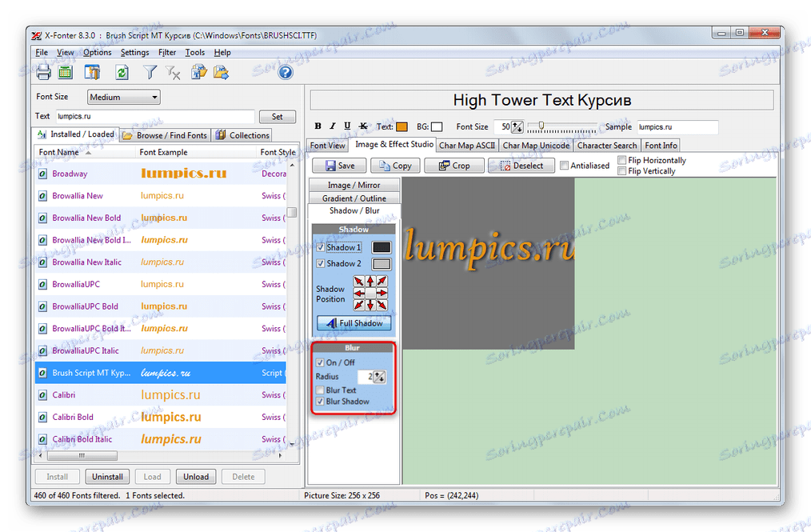Check Flip Vertically option
811x532 pixels.
tap(622, 171)
